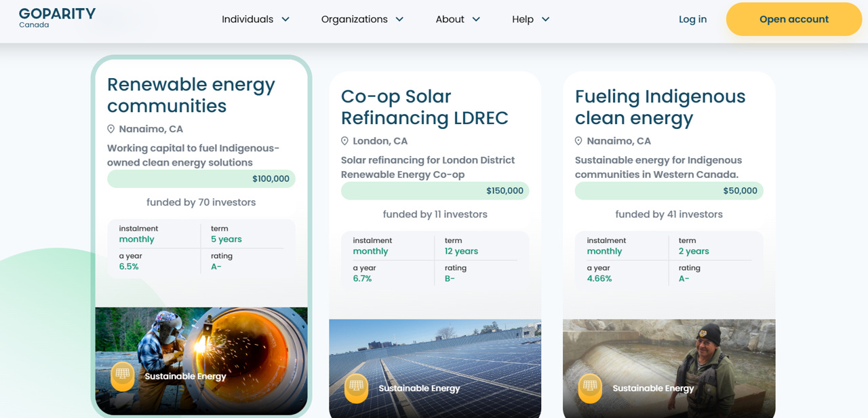Click the Log in link
The image size is (868, 418).
(693, 20)
